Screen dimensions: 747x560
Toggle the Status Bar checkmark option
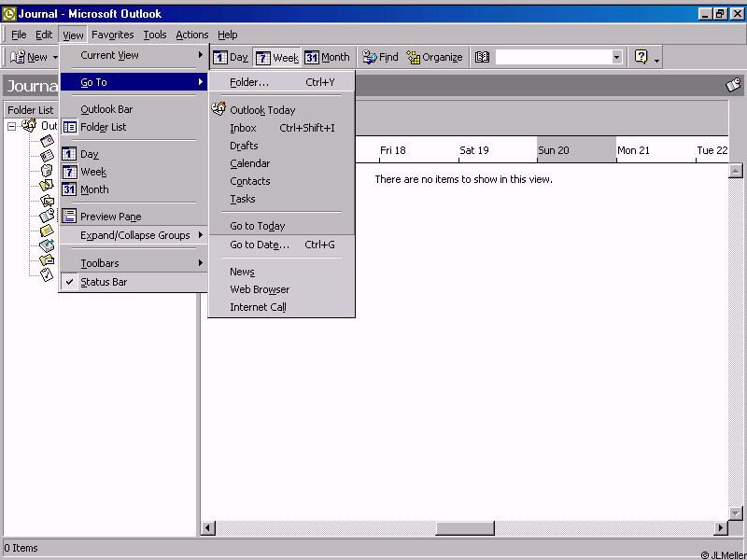pos(103,282)
